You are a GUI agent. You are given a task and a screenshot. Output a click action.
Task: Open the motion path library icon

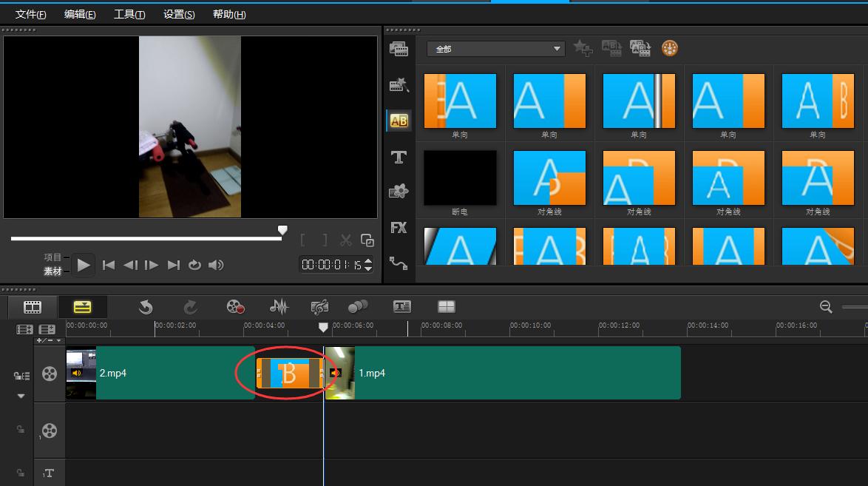click(399, 263)
